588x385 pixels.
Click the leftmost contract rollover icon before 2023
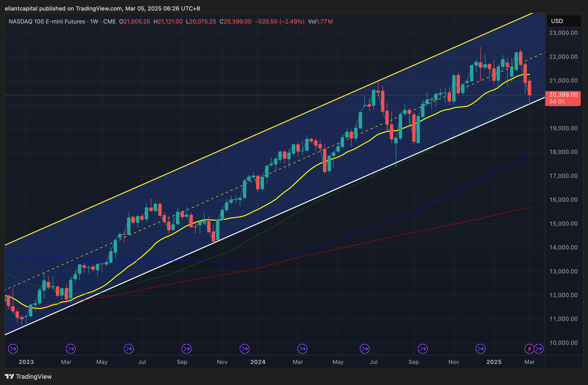coord(13,349)
